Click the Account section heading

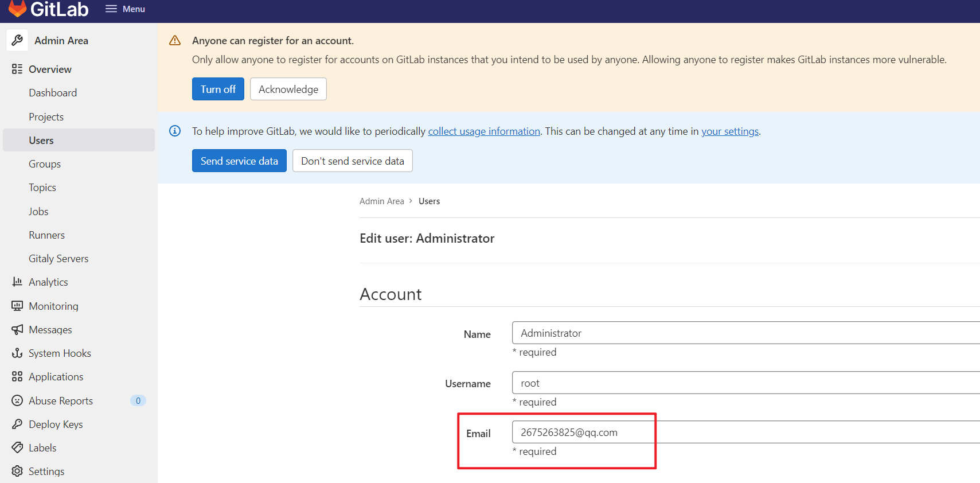pyautogui.click(x=391, y=294)
